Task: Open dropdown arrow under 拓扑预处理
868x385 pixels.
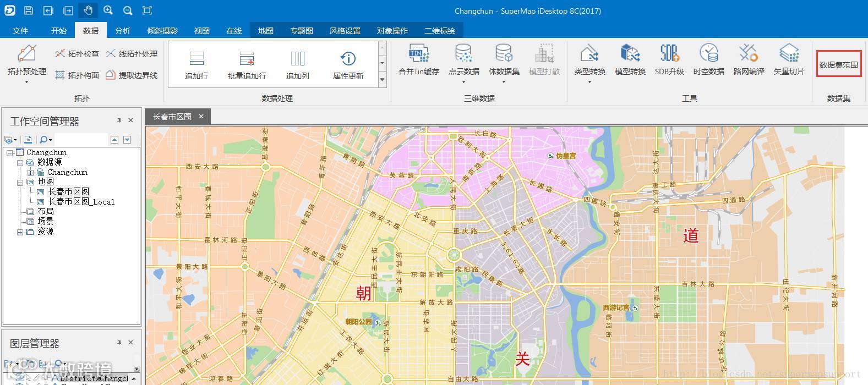Action: click(x=26, y=82)
